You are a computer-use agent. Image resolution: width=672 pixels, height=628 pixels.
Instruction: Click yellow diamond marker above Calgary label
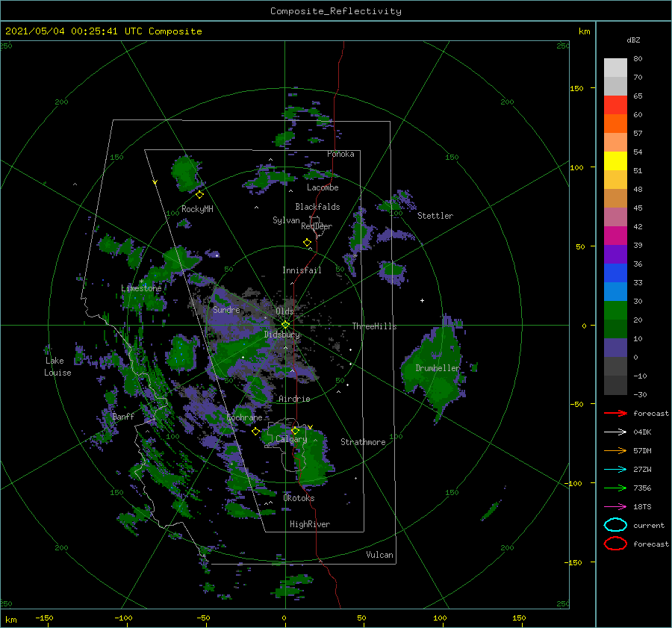[295, 430]
